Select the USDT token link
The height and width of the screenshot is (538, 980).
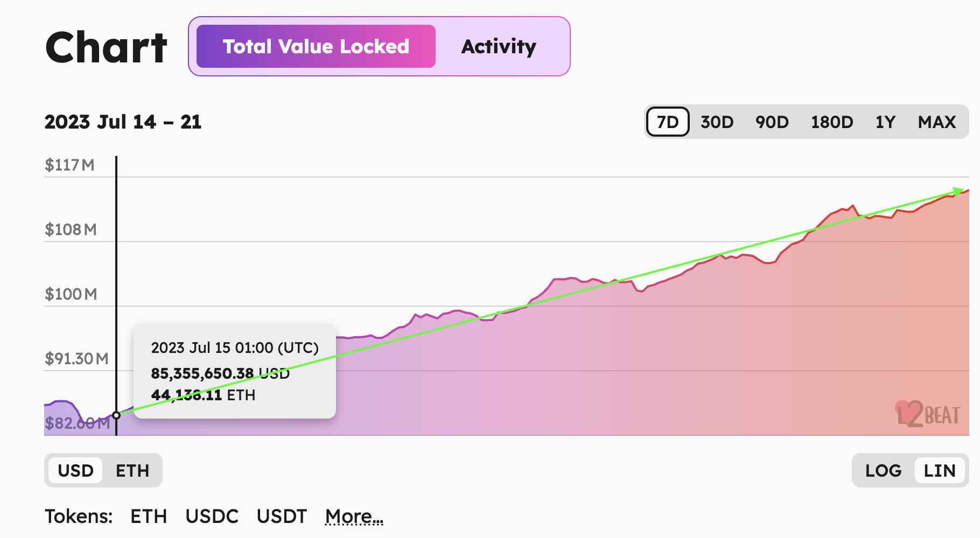[282, 516]
